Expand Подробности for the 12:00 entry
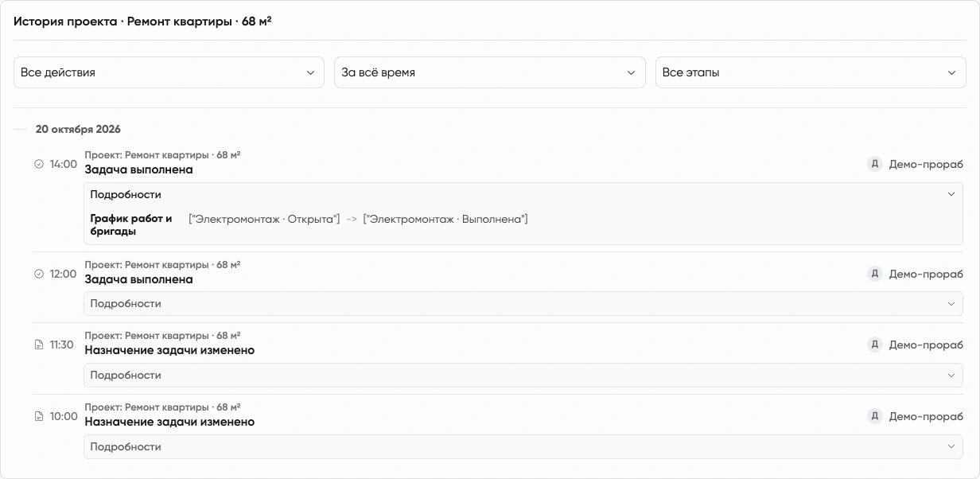Viewport: 980px width, 479px height. 523,304
